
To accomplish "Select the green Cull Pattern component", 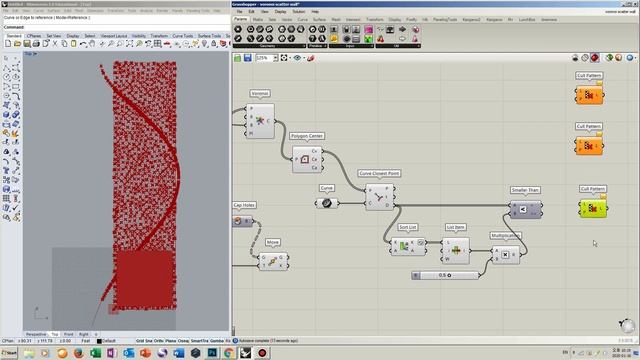I will (x=593, y=209).
